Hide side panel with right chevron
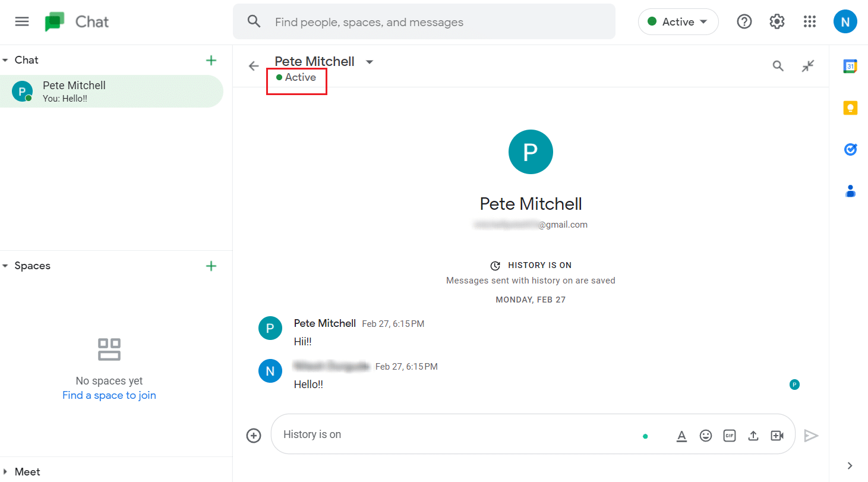 coord(850,465)
